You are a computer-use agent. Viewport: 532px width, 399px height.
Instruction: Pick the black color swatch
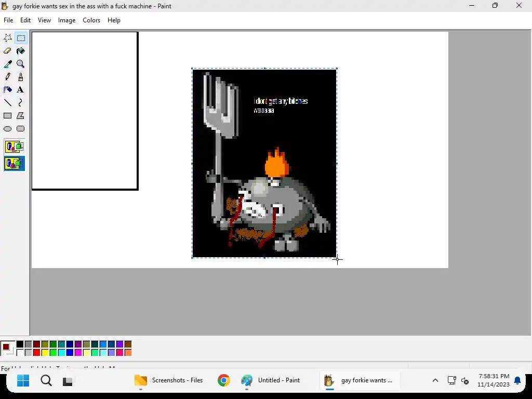point(20,344)
